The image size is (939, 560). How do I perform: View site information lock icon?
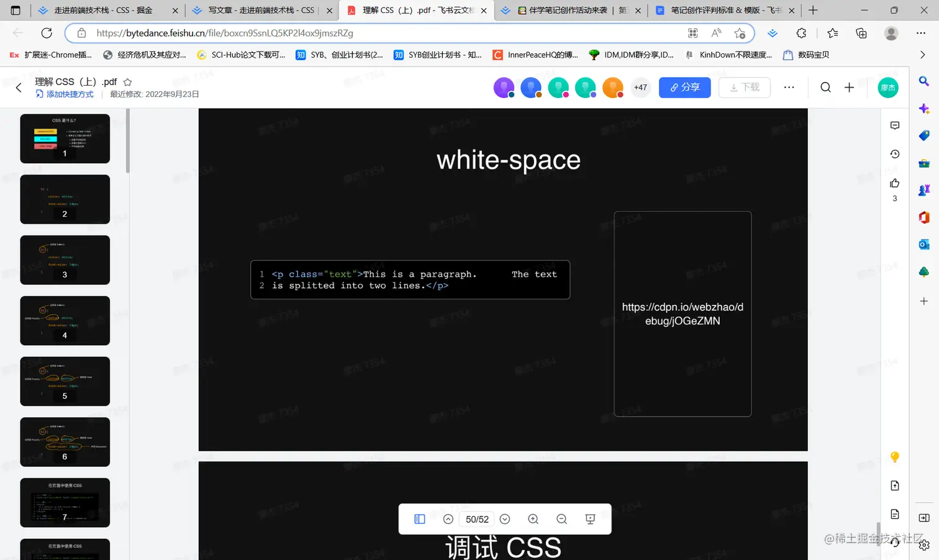coord(81,33)
